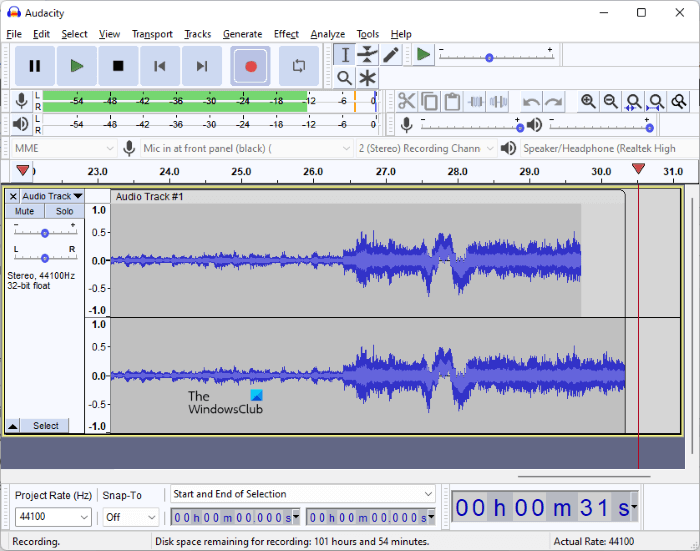Skip to start of track
The height and width of the screenshot is (551, 700).
pyautogui.click(x=160, y=66)
